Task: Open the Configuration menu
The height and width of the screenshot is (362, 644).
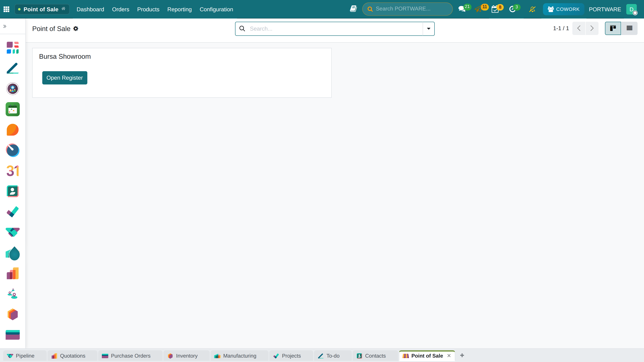Action: 216,9
